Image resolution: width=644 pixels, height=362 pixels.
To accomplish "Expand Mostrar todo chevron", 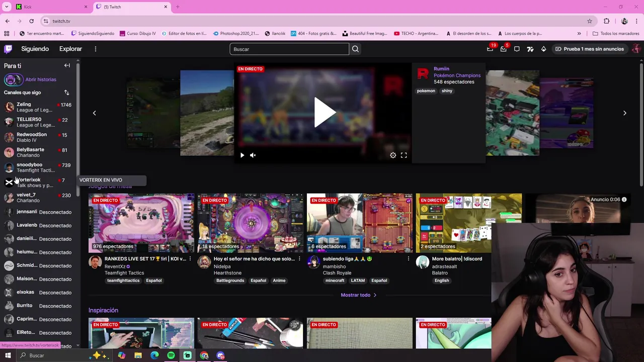I will pos(375,295).
